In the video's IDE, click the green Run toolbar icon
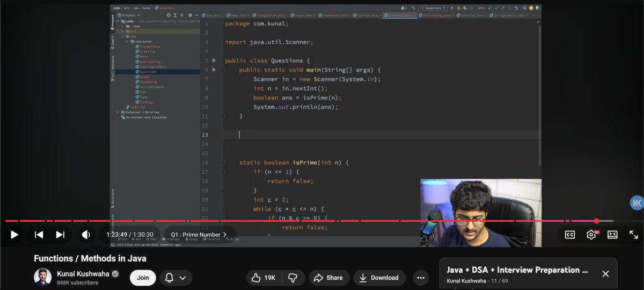Screen dimensions: 644x290 click(452, 8)
